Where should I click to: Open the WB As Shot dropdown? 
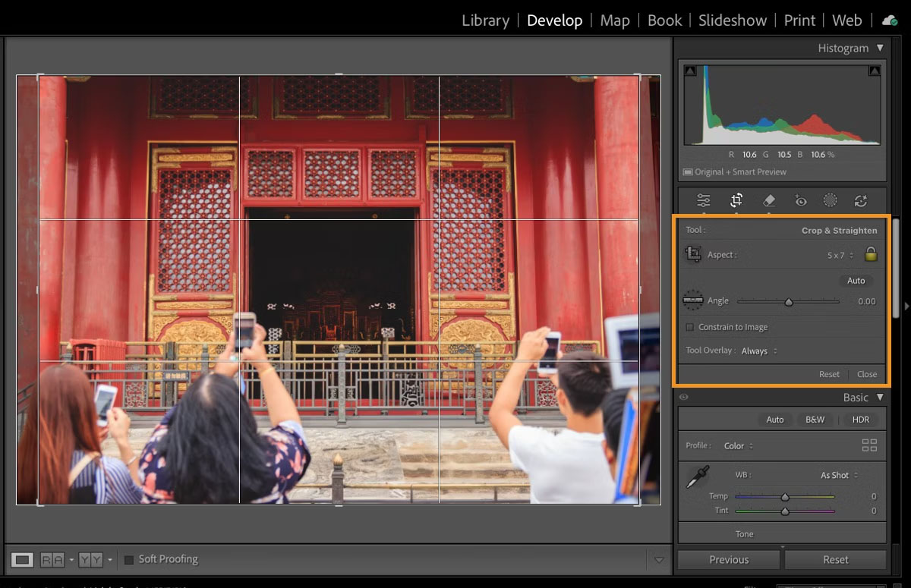click(x=836, y=475)
